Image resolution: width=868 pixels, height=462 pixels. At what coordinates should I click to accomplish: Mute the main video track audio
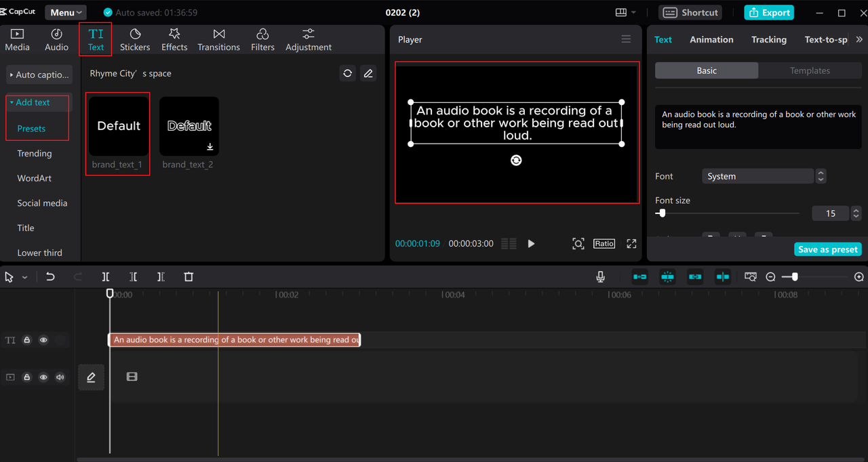click(60, 377)
